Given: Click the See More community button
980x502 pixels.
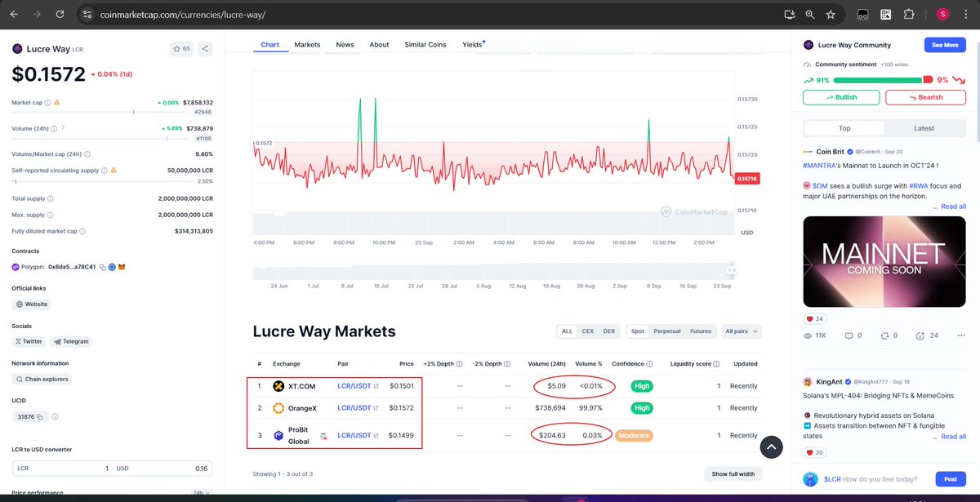Looking at the screenshot, I should click(x=945, y=45).
